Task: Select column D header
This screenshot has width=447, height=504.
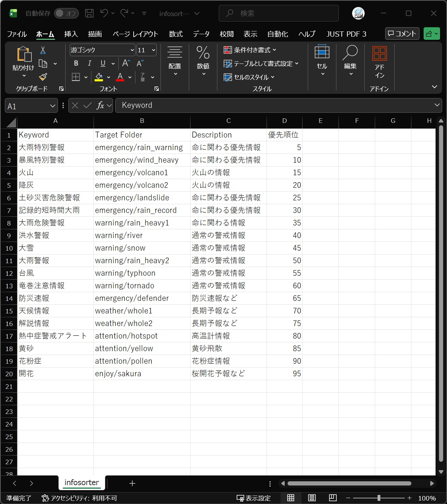Action: (x=284, y=121)
